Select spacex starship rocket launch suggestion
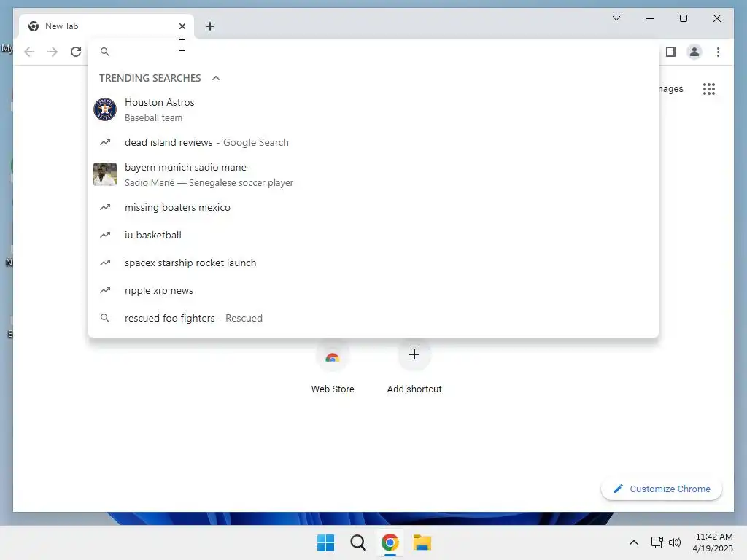Screen dimensions: 747x560 coord(373,262)
